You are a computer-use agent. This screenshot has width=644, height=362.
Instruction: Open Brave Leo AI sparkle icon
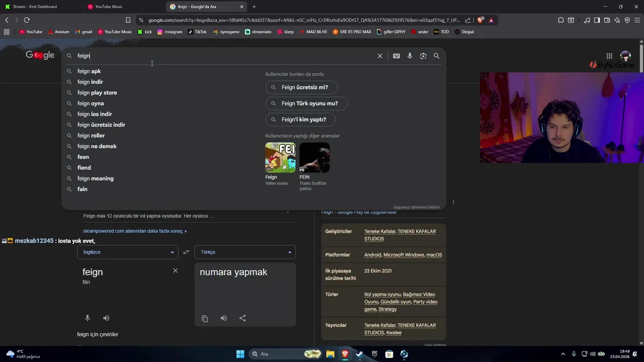point(617,20)
